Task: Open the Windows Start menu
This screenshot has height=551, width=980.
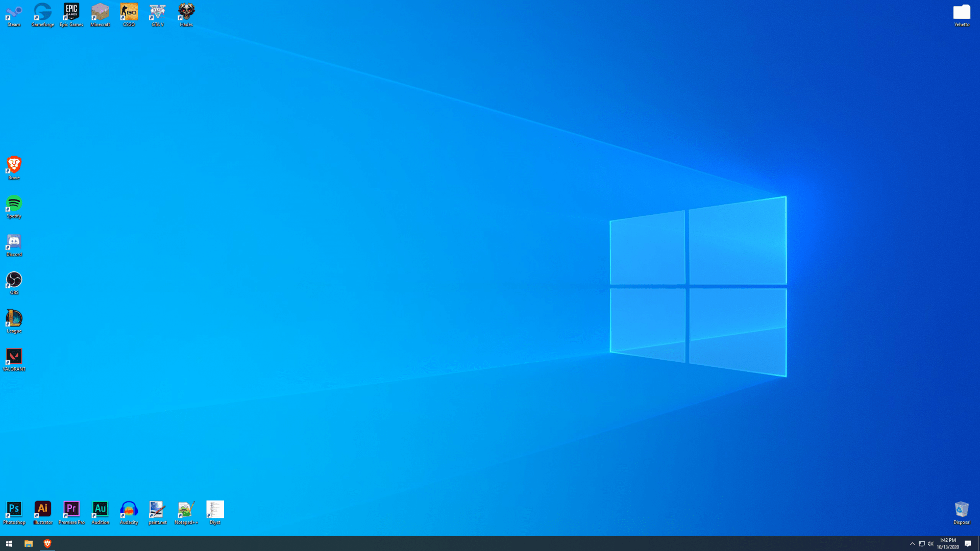Action: [x=9, y=544]
